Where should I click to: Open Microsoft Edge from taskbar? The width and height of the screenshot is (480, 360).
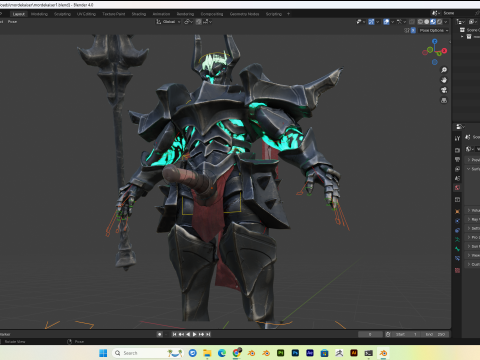[222, 353]
